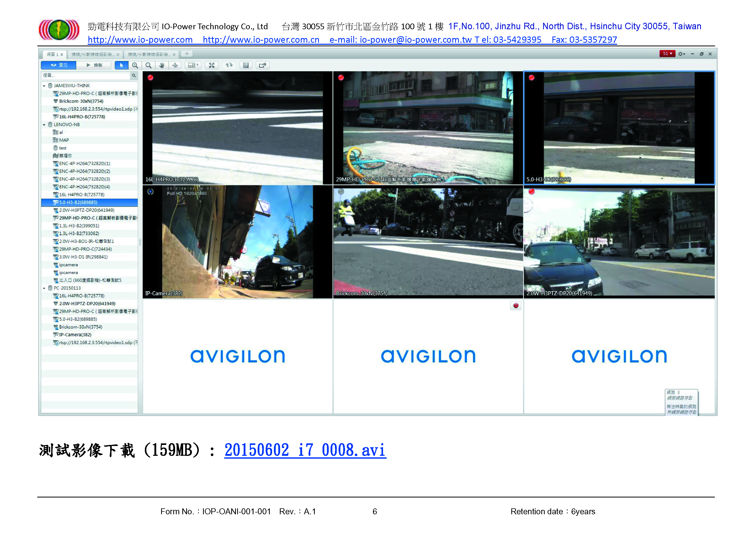The image size is (756, 535).
Task: Click the search magnifier in the camera list
Action: (x=134, y=76)
